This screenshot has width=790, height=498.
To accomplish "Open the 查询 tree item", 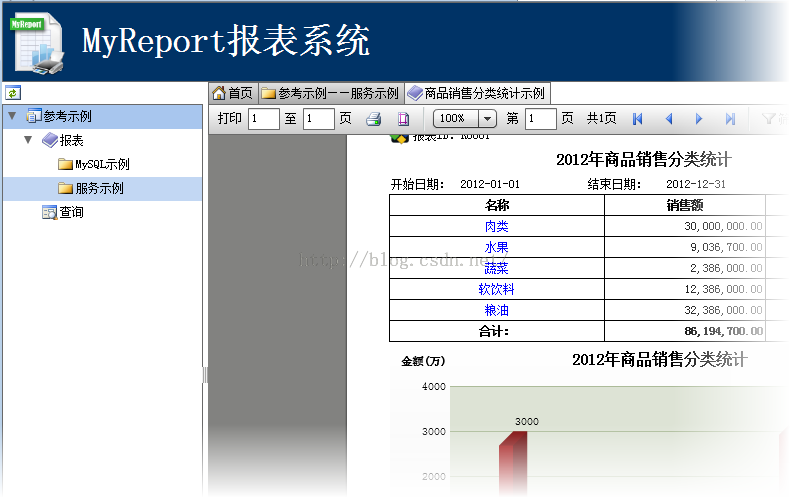I will (x=72, y=212).
